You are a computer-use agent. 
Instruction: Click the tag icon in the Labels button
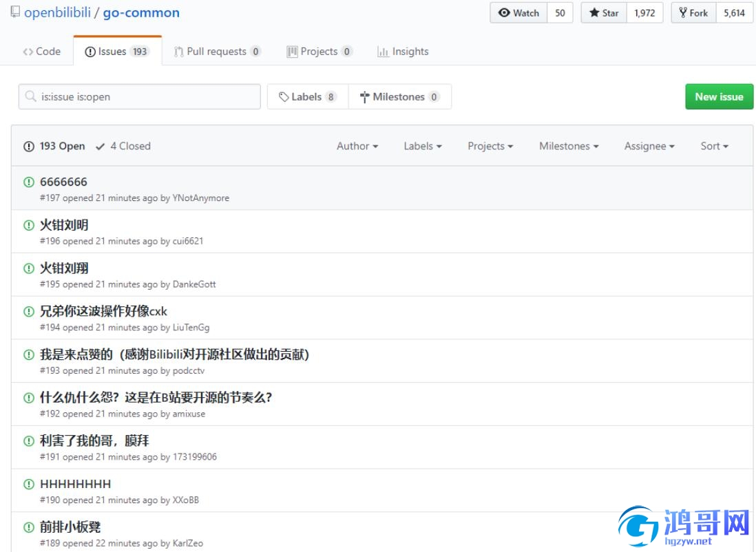point(284,97)
